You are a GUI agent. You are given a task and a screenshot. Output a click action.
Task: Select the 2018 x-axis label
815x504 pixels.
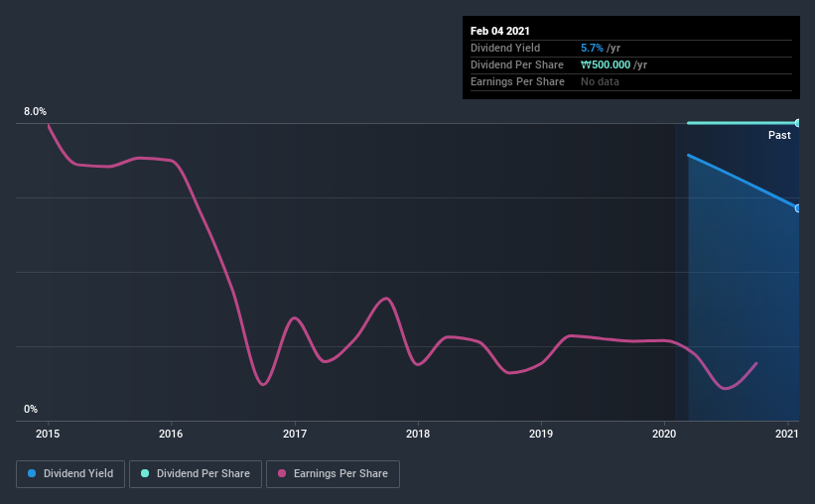[x=418, y=434]
